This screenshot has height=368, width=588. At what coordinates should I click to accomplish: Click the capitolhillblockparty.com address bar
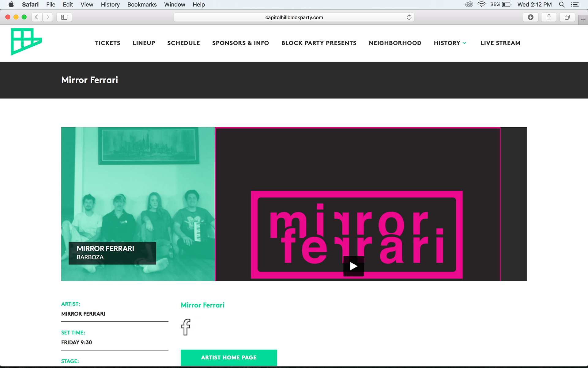click(293, 17)
